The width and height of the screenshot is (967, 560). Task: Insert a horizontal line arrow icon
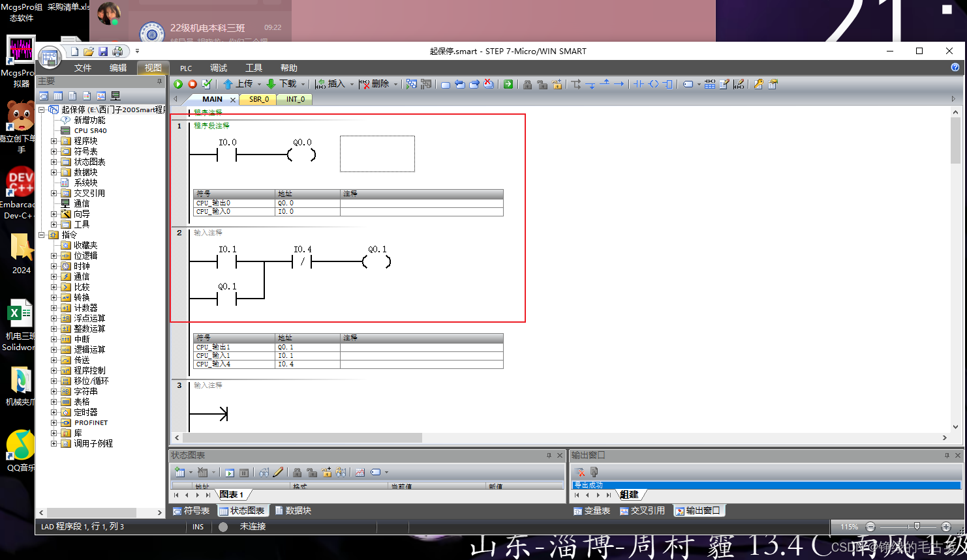[619, 84]
